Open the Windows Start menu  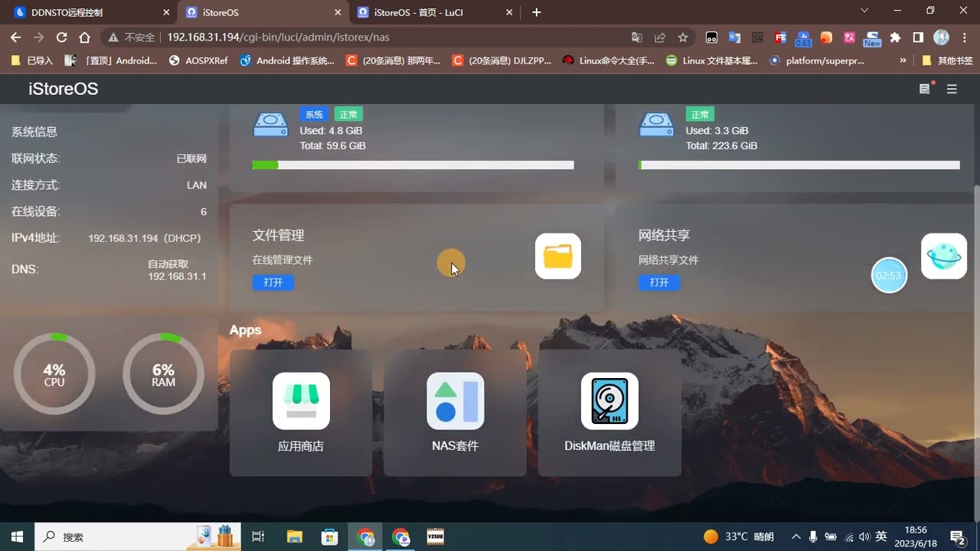[x=17, y=536]
